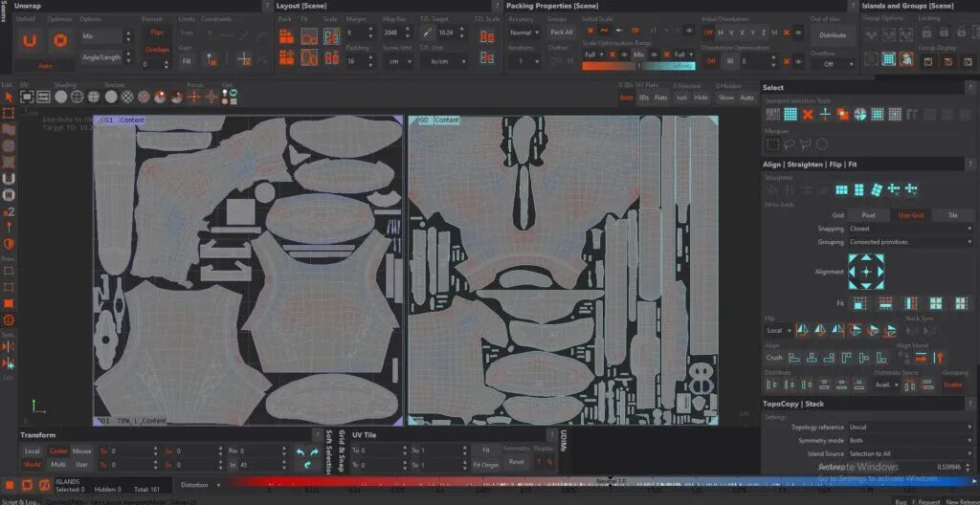Open the T.D. Unit tx/cm dropdown
The height and width of the screenshot is (505, 980).
tap(444, 61)
